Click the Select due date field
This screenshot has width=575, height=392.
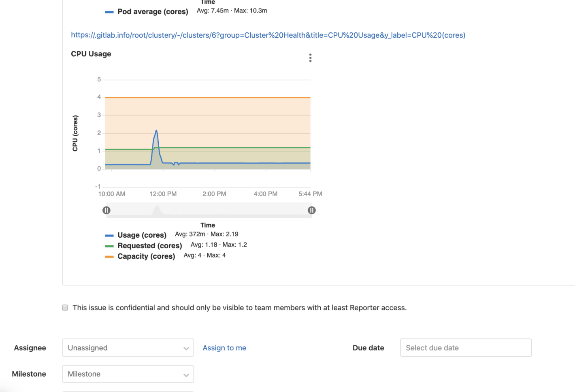click(x=465, y=347)
